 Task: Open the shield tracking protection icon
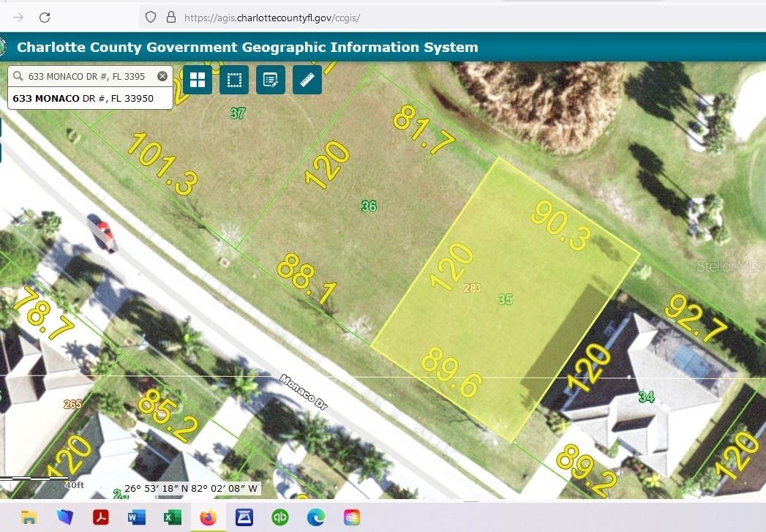[x=151, y=17]
